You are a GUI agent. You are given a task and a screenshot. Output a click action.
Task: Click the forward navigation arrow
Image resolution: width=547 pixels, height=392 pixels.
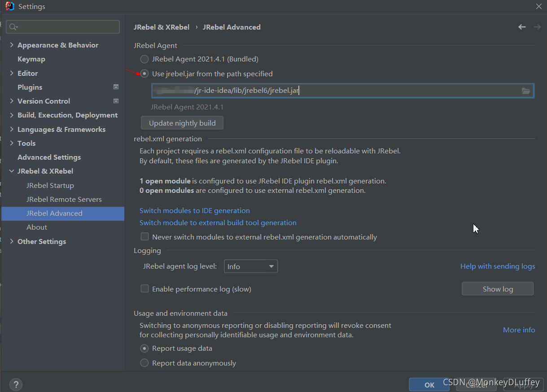point(537,27)
